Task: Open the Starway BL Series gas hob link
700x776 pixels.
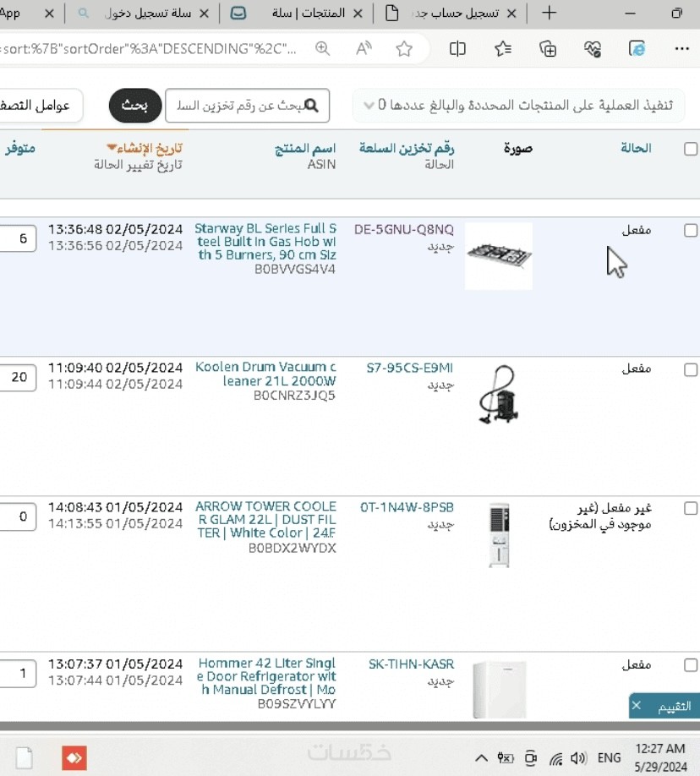Action: (265, 242)
